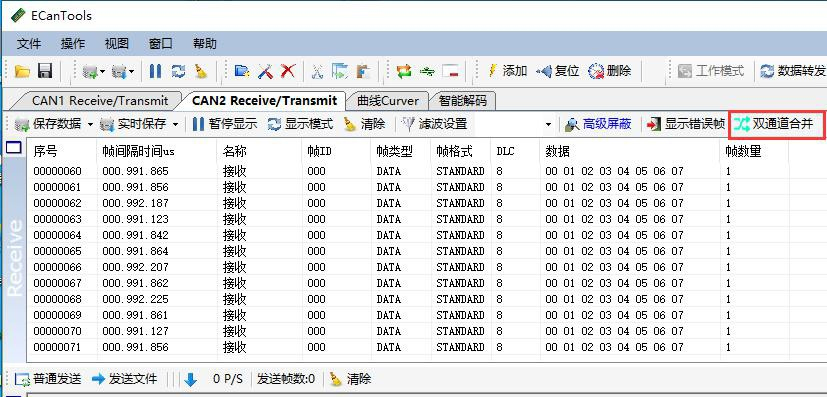
Task: Switch to the 曲线Curver tab
Action: pos(388,100)
